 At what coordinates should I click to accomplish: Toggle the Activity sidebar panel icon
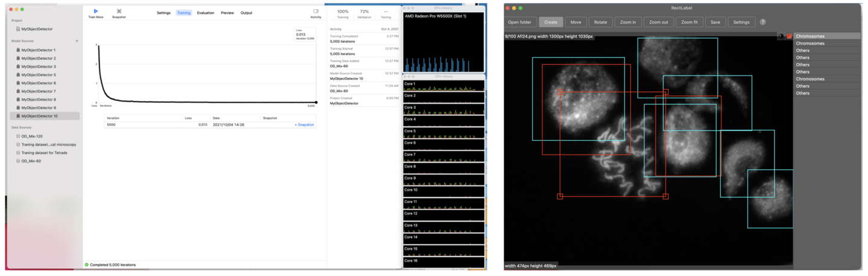point(315,11)
